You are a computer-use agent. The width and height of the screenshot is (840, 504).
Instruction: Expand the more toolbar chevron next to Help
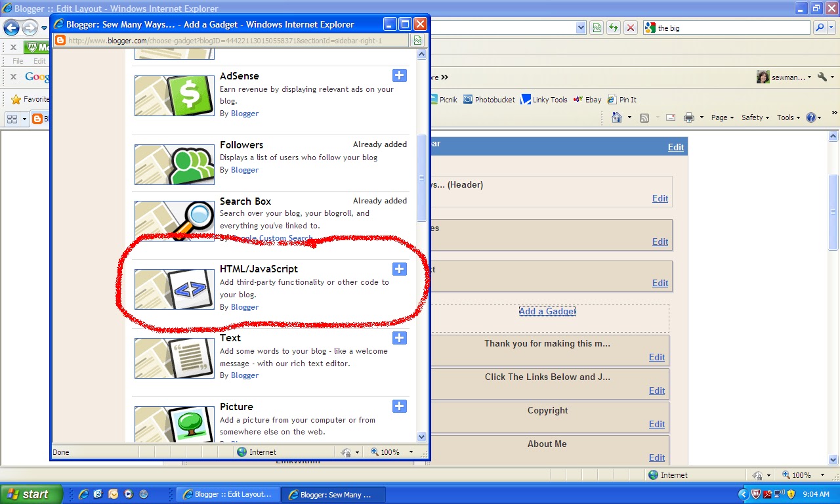[835, 113]
